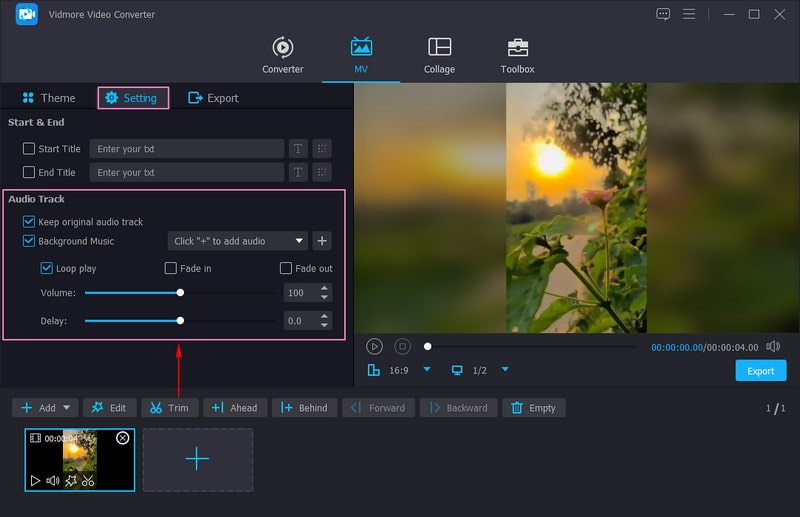Switch to the Theme tab
The image size is (800, 517).
tap(48, 98)
